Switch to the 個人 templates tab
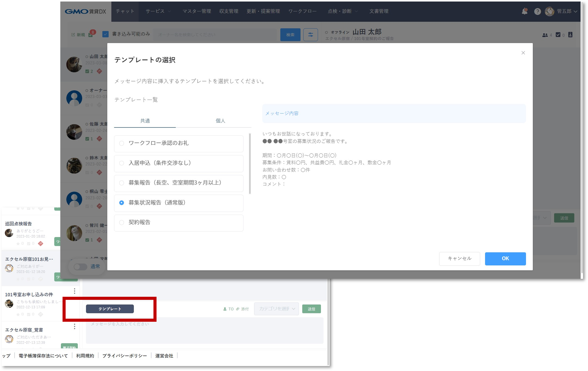 (220, 121)
